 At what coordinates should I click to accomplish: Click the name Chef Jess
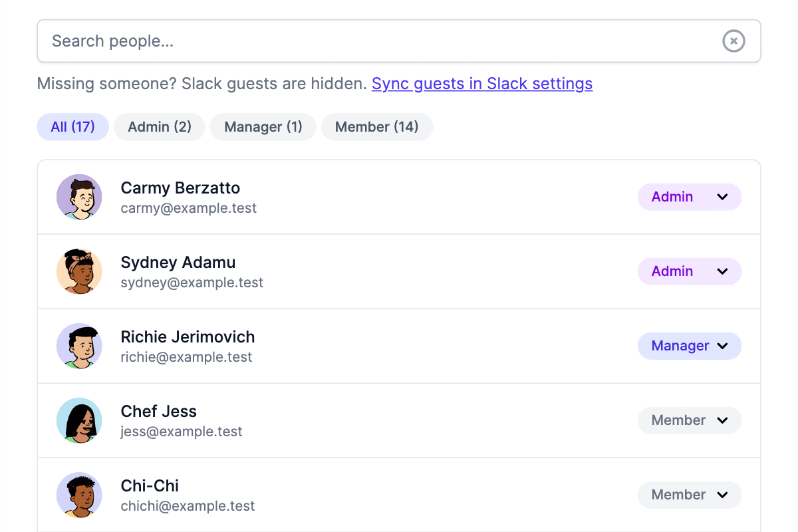(159, 412)
